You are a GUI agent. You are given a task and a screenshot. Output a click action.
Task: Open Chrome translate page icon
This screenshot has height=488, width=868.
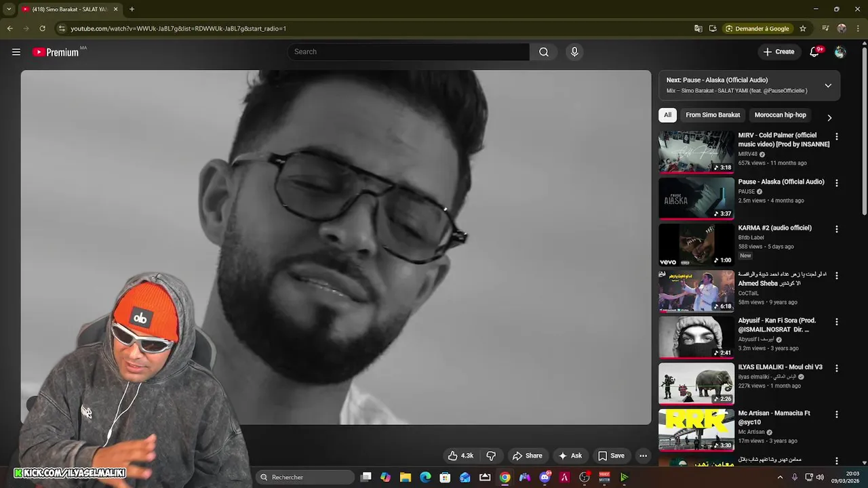[x=698, y=28]
